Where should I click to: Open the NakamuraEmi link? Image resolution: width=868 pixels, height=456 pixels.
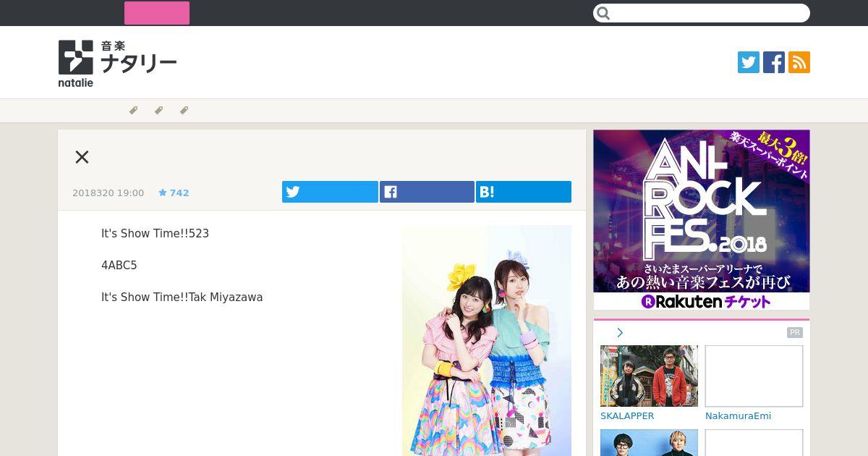[x=738, y=416]
